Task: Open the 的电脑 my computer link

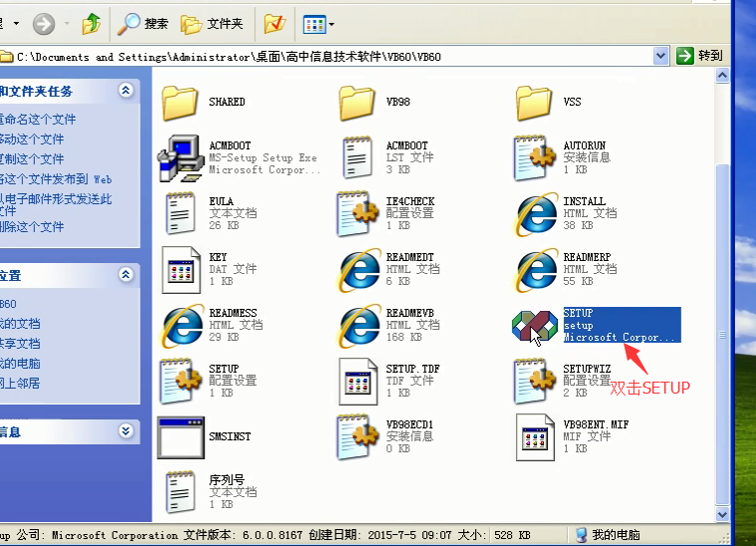Action: 20,364
